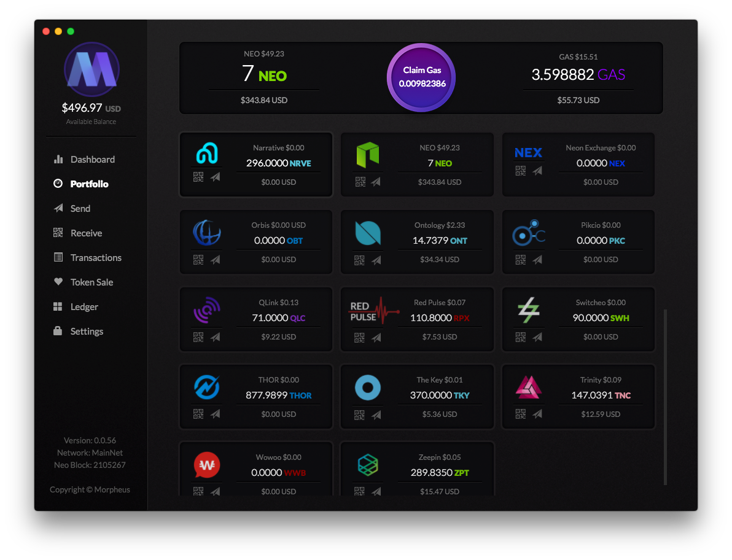Image resolution: width=732 pixels, height=560 pixels.
Task: Click the Ontology logo
Action: pyautogui.click(x=368, y=233)
